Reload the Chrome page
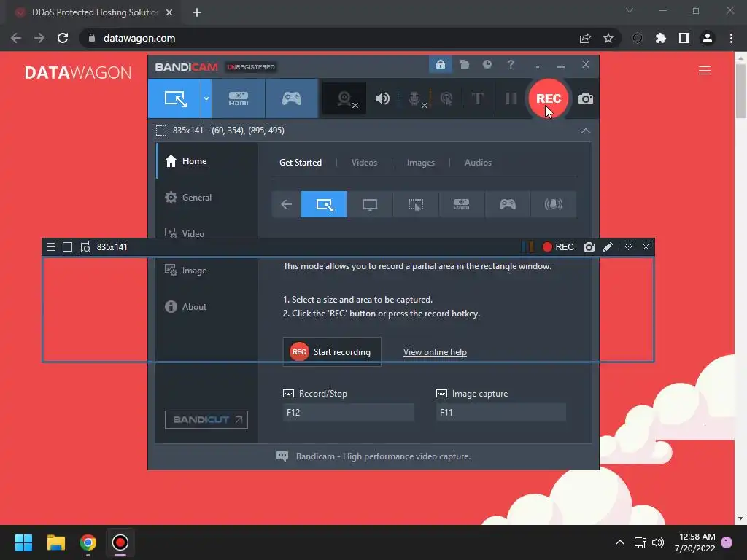 pos(63,38)
